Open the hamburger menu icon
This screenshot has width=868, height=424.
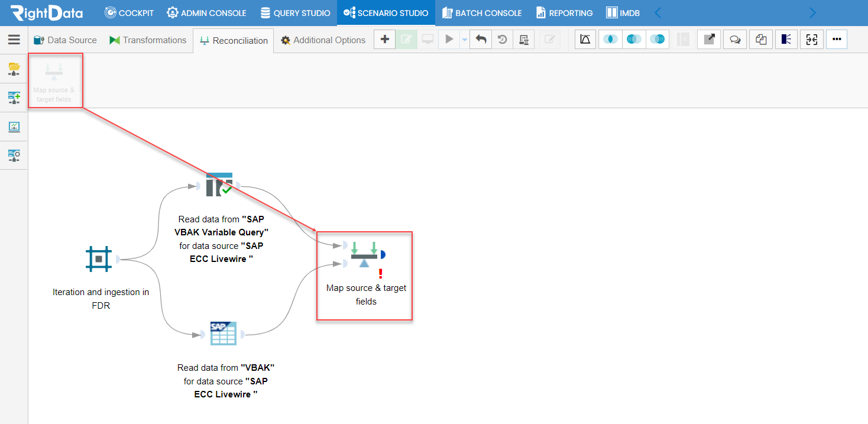pyautogui.click(x=14, y=40)
